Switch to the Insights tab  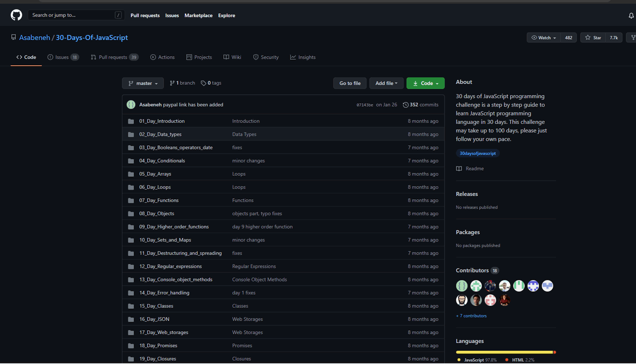[303, 57]
